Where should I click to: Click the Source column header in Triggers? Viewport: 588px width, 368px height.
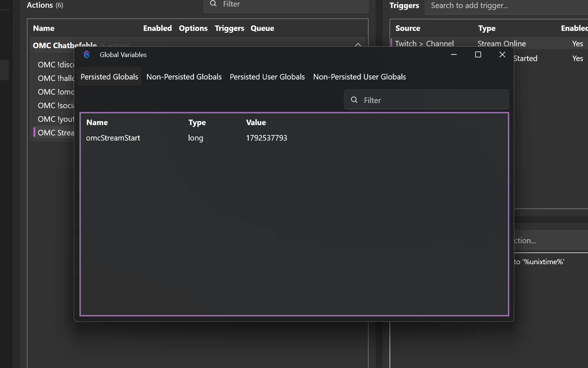407,28
